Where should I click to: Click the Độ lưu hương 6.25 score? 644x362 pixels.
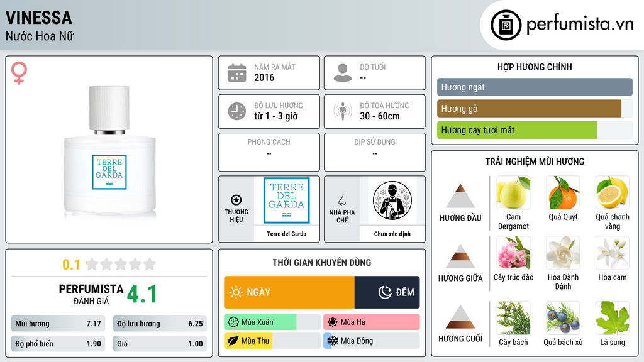160,324
